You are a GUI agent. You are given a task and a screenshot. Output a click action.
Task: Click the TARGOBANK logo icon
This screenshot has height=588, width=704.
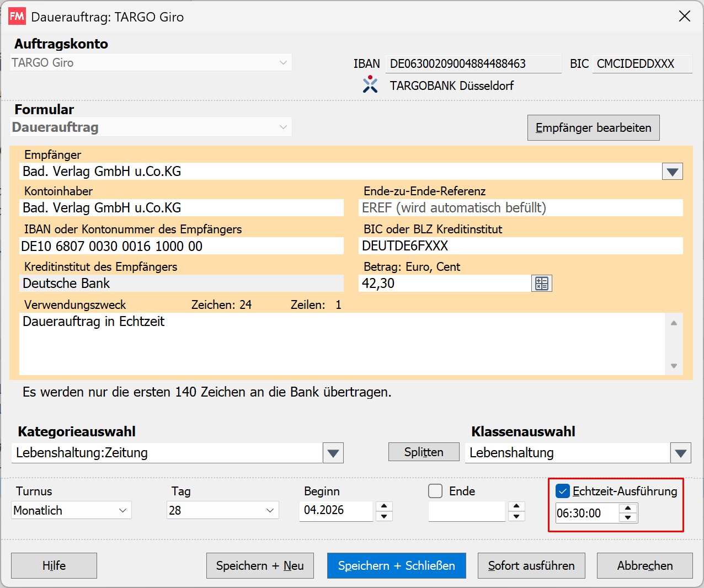pos(370,84)
